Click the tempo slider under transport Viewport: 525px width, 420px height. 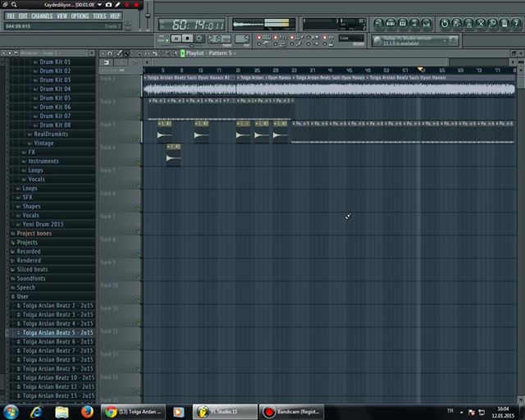pyautogui.click(x=192, y=46)
